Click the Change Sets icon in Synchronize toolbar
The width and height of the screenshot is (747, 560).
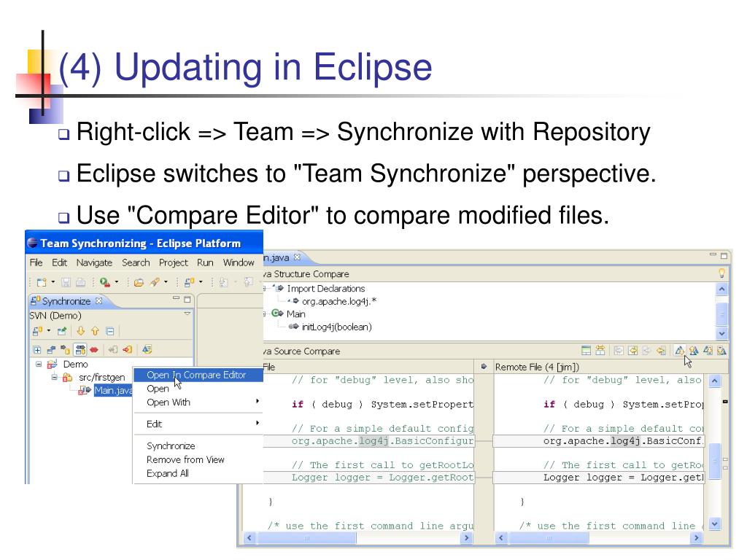(x=147, y=350)
